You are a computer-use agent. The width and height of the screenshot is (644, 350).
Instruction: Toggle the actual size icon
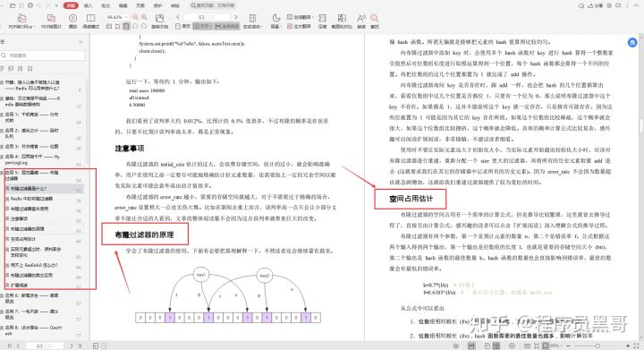[x=109, y=26]
